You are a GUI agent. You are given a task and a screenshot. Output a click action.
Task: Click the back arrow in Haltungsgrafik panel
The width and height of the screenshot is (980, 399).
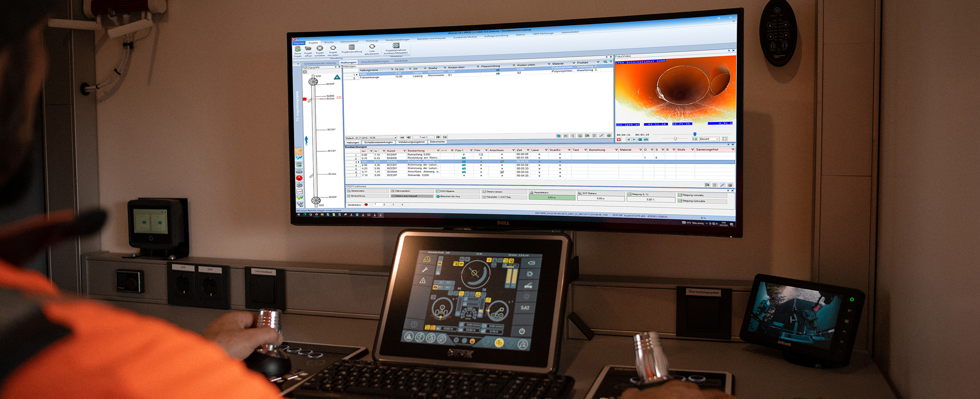point(305,72)
